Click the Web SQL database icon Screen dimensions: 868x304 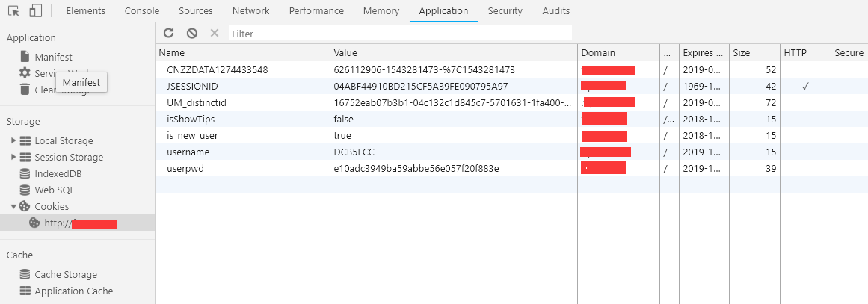coord(25,190)
